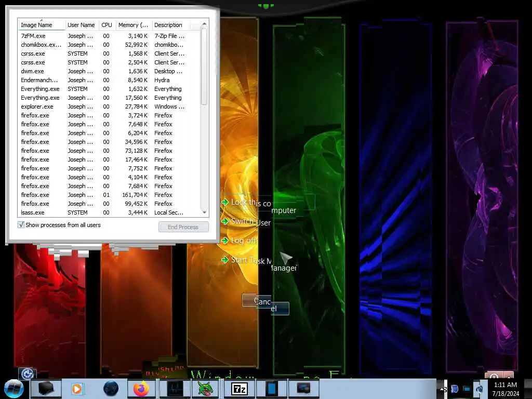This screenshot has height=399, width=532.
Task: Click the Cancel button
Action: point(265,304)
